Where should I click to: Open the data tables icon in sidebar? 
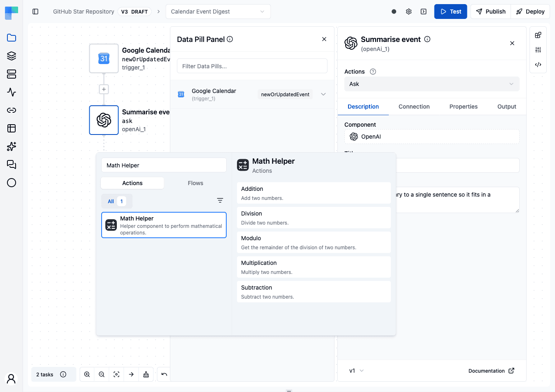12,128
